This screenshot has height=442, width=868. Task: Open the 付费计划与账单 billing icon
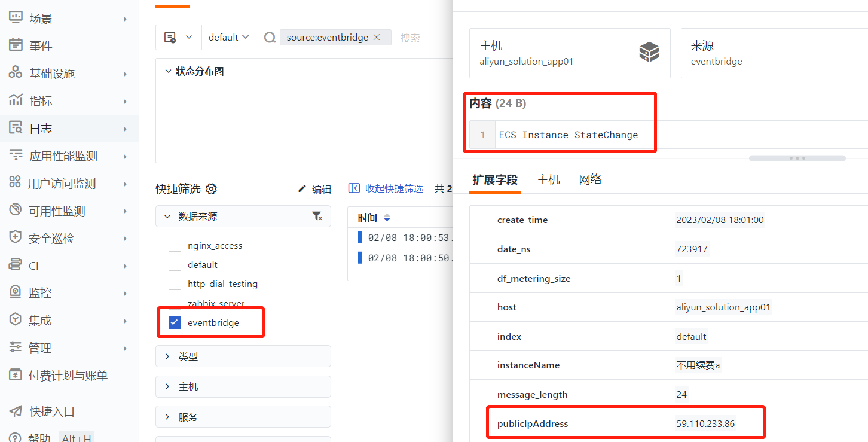pyautogui.click(x=16, y=375)
